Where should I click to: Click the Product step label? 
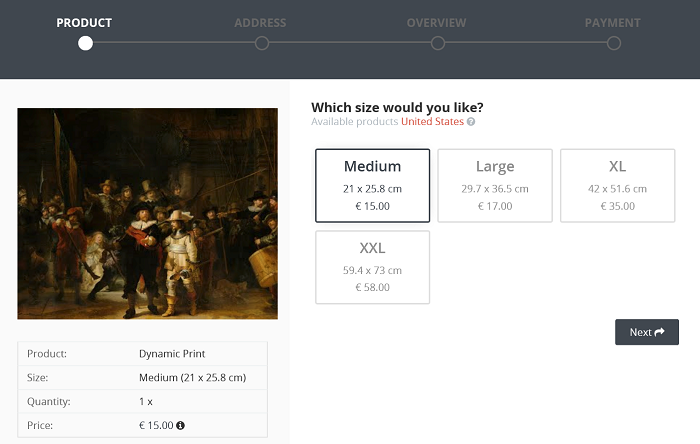84,23
